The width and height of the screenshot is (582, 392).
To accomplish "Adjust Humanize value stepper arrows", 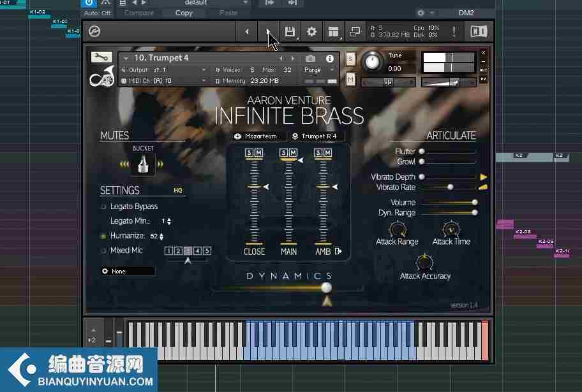I will pyautogui.click(x=161, y=236).
